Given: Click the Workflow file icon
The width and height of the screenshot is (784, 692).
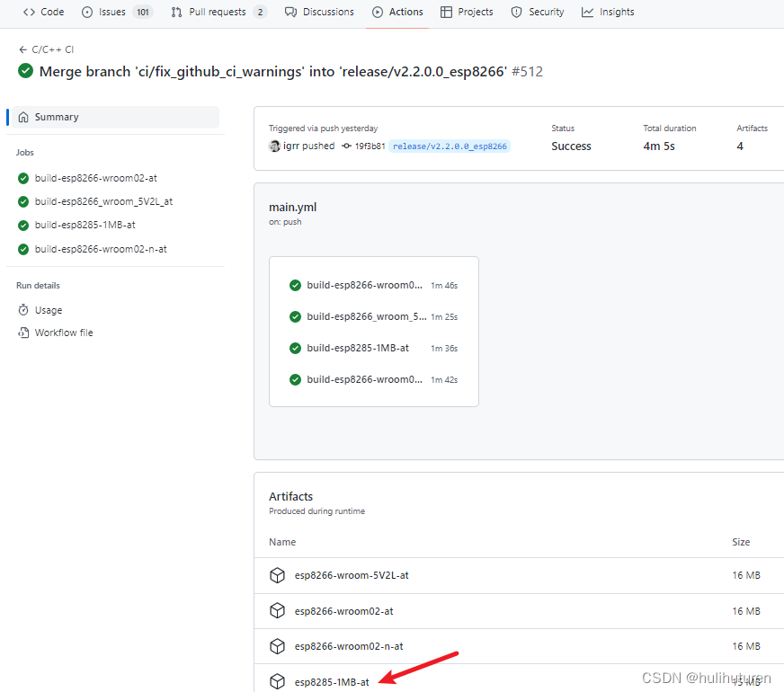Looking at the screenshot, I should 23,333.
